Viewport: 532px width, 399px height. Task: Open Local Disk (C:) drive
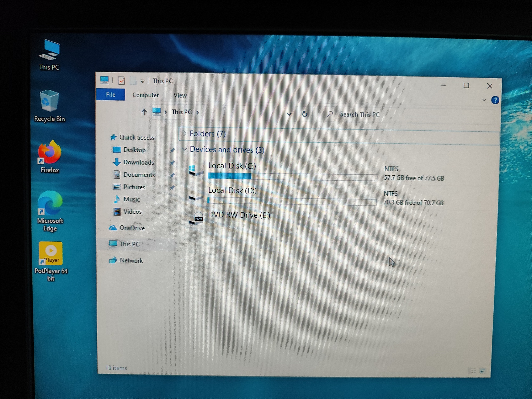point(232,166)
